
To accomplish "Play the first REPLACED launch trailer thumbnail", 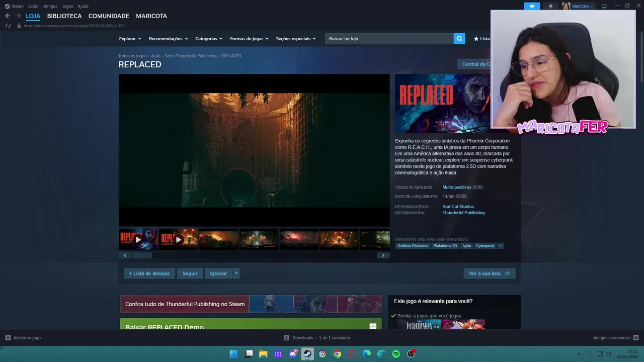I will pyautogui.click(x=138, y=239).
